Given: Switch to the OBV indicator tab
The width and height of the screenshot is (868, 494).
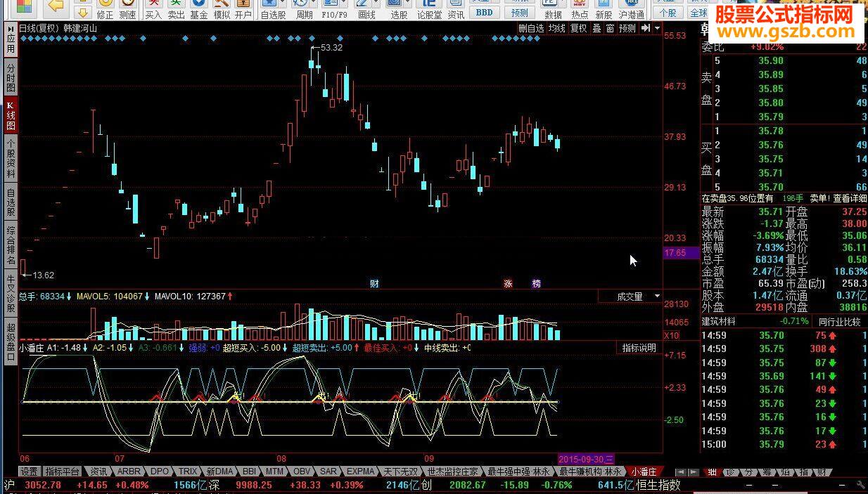Looking at the screenshot, I should point(302,472).
